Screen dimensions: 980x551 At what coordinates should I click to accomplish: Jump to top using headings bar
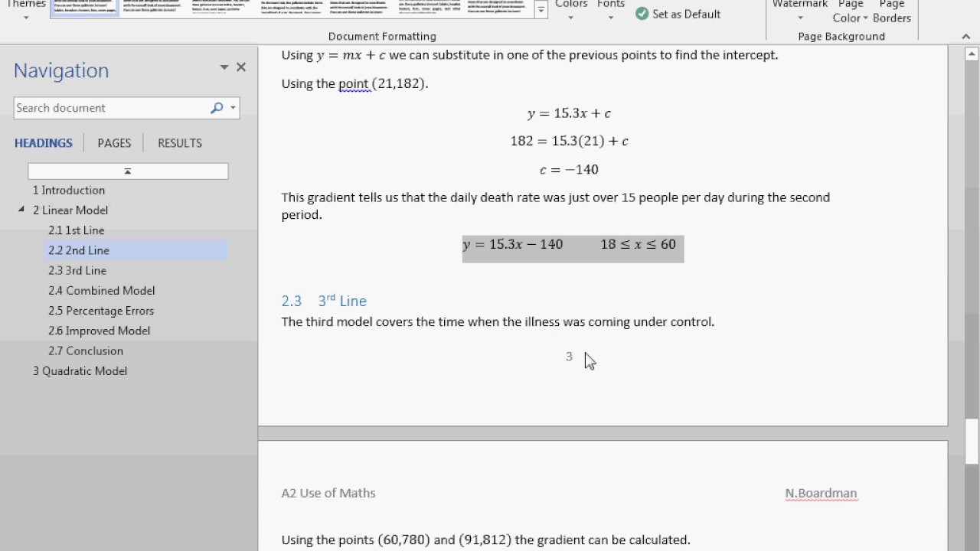point(128,171)
